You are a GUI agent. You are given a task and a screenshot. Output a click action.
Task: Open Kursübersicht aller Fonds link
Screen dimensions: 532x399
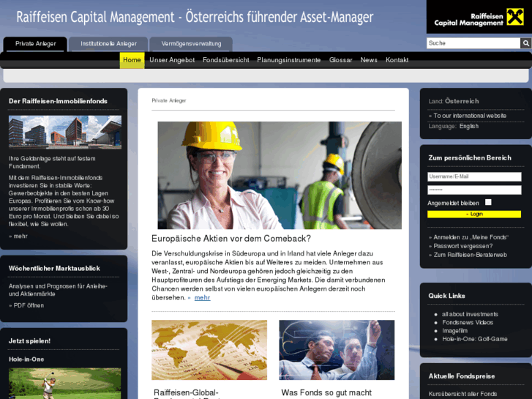(462, 394)
